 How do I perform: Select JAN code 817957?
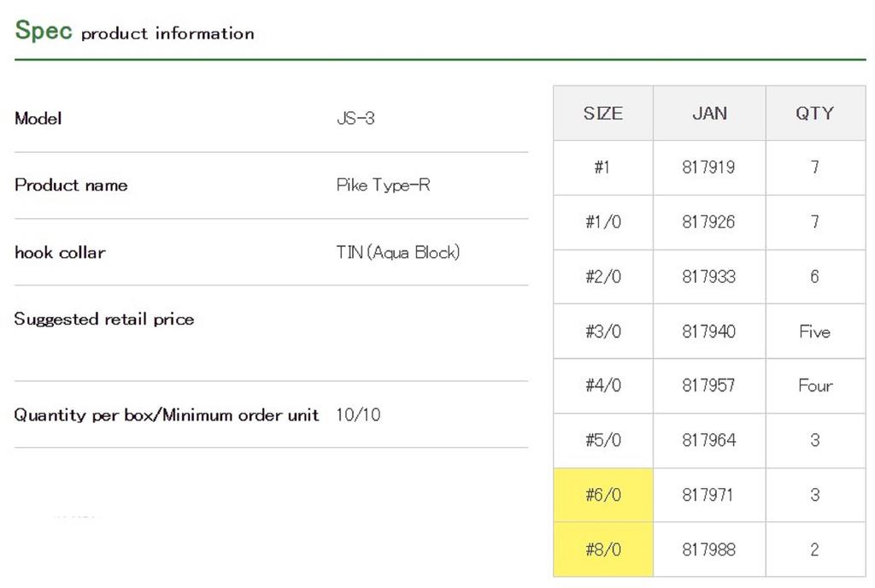coord(708,385)
